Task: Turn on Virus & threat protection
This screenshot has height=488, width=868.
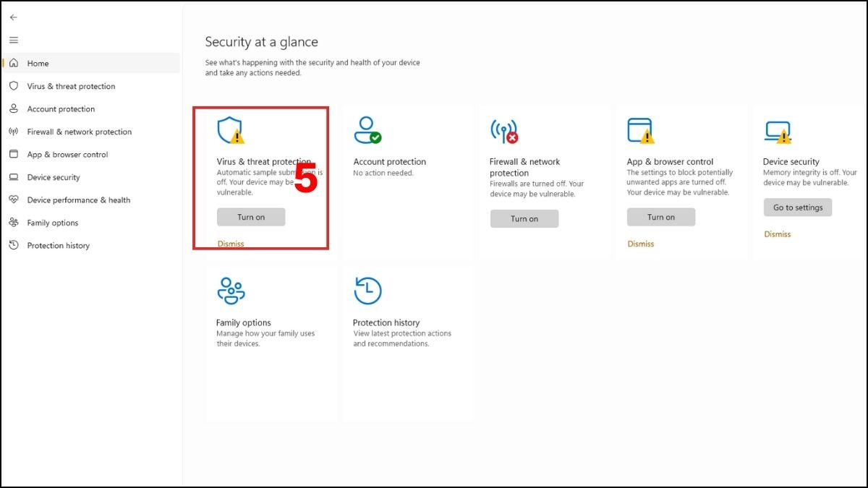Action: 251,218
